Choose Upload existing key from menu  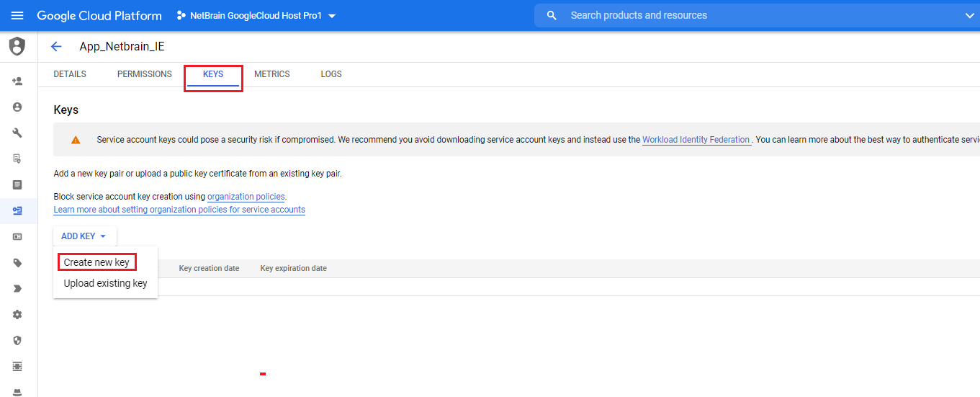pyautogui.click(x=105, y=283)
